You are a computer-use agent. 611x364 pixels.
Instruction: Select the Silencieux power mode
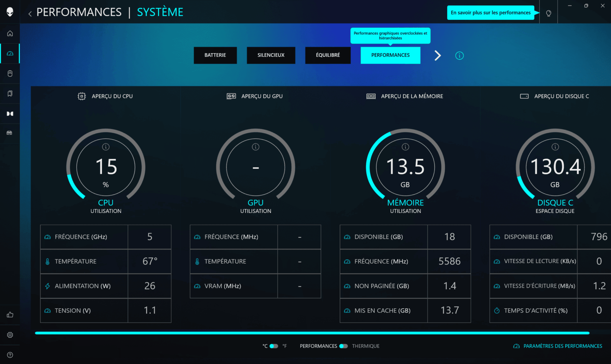tap(271, 55)
